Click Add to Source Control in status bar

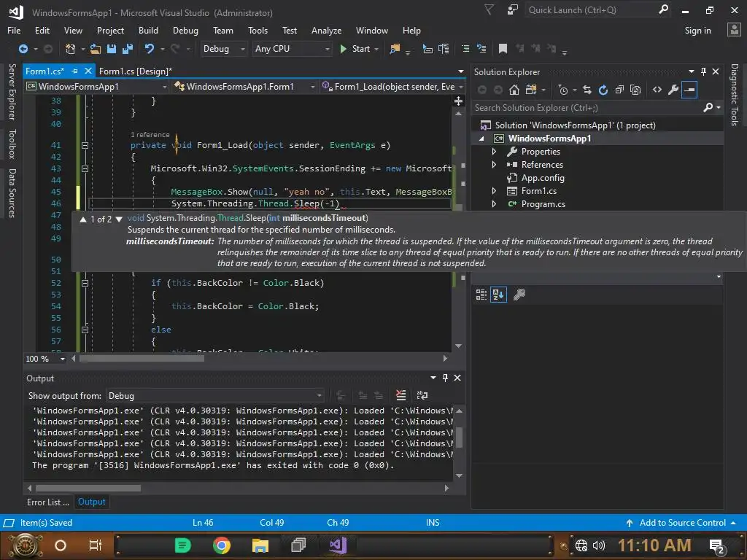click(682, 523)
